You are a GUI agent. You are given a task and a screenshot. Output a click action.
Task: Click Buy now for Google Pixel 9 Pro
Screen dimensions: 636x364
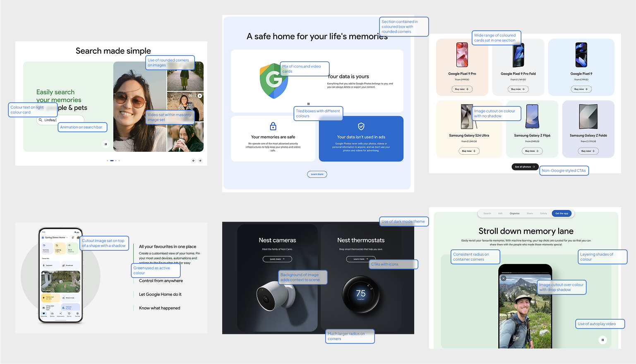(462, 89)
